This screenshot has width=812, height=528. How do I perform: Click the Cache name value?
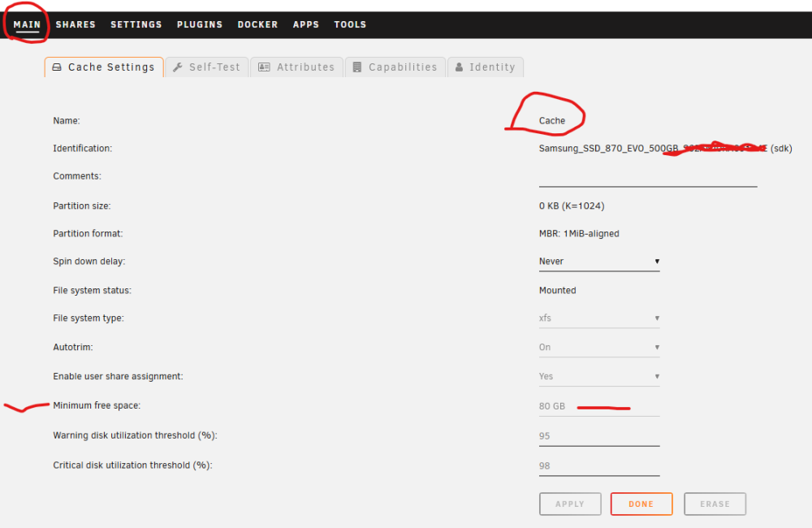552,121
